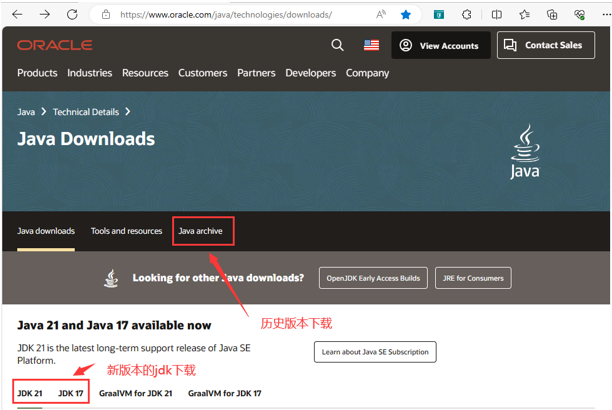Image resolution: width=612 pixels, height=410 pixels.
Task: Select the GraalVM for JDK 21 tab
Action: pos(135,393)
